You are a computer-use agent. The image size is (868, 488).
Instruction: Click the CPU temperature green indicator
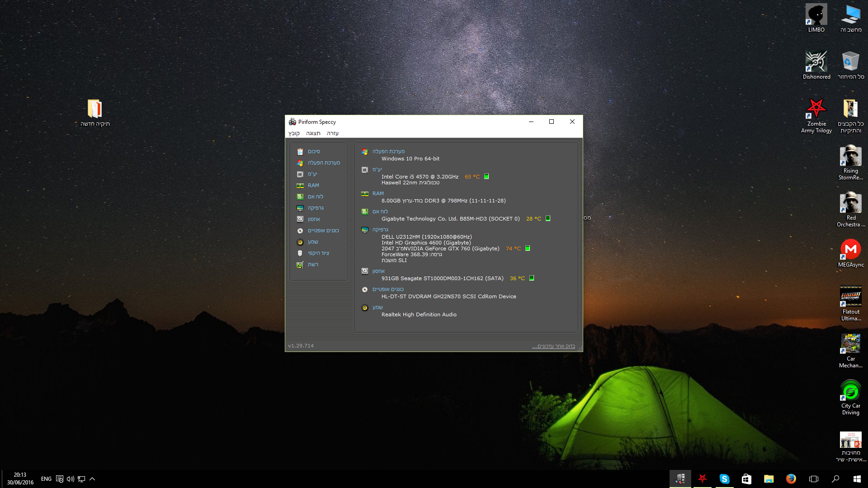point(486,177)
